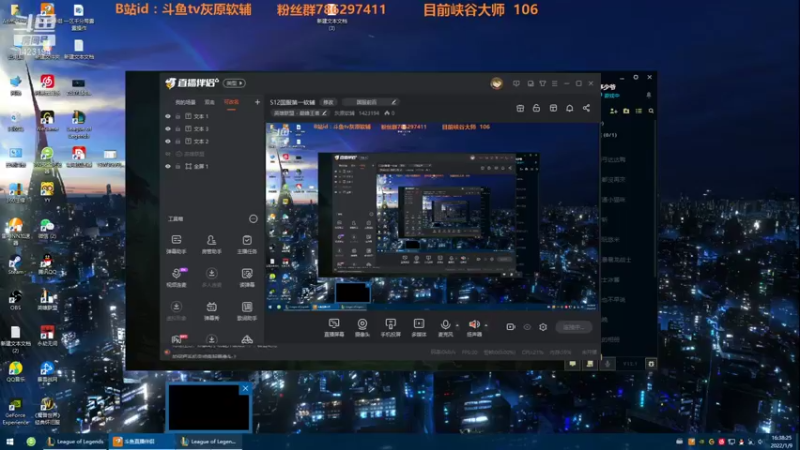Add a 摄像头 camera source
The image size is (800, 450).
pyautogui.click(x=362, y=328)
